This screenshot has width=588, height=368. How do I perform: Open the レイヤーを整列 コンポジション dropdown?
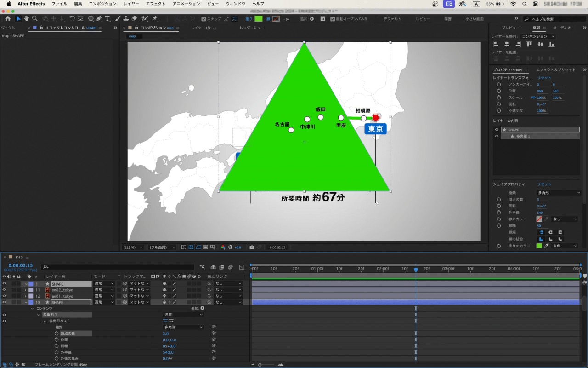538,36
